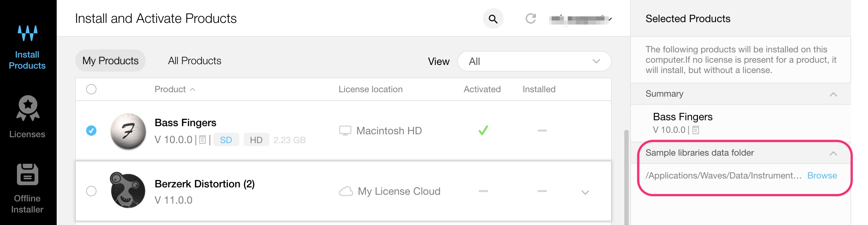This screenshot has width=868, height=225.
Task: Click the Bass Fingers product thumbnail
Action: pyautogui.click(x=128, y=131)
